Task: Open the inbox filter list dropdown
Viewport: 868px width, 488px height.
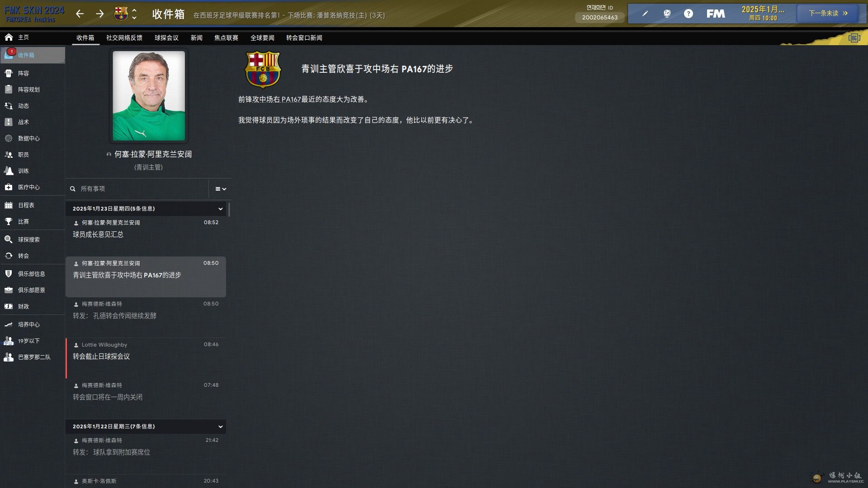Action: (221, 189)
